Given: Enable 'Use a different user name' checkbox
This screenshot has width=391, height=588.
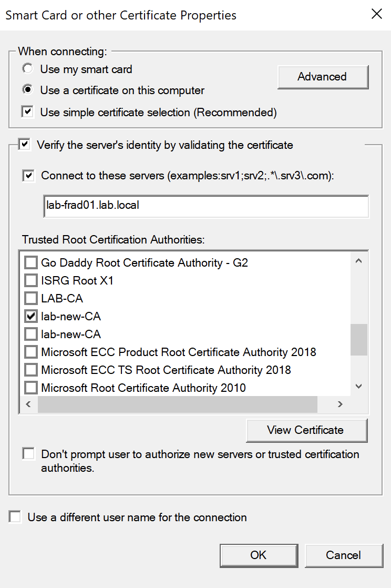Looking at the screenshot, I should (x=15, y=518).
